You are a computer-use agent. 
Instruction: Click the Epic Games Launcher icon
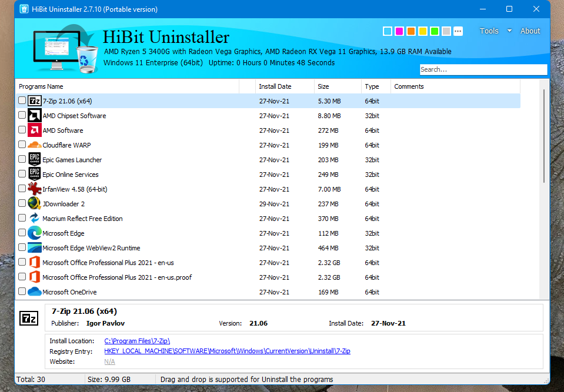click(35, 159)
